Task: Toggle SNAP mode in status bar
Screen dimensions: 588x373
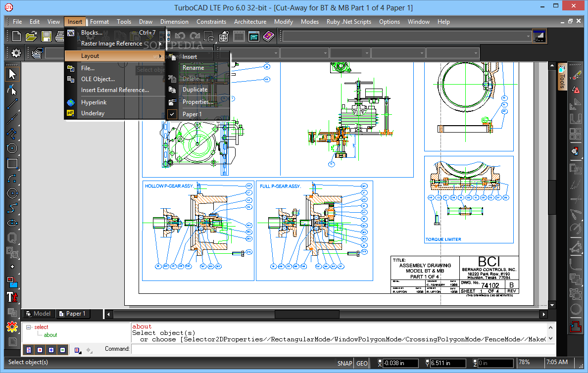Action: (x=344, y=363)
